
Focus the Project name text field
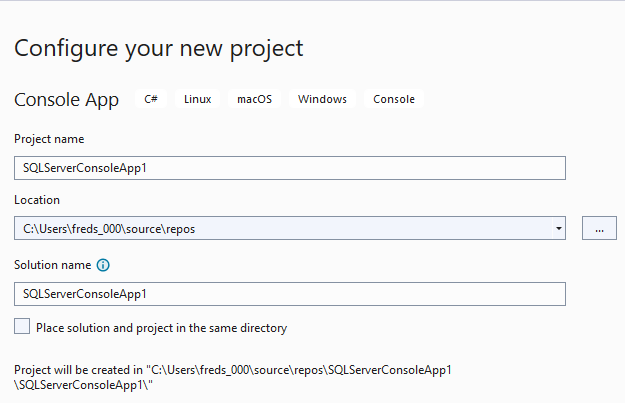click(290, 168)
